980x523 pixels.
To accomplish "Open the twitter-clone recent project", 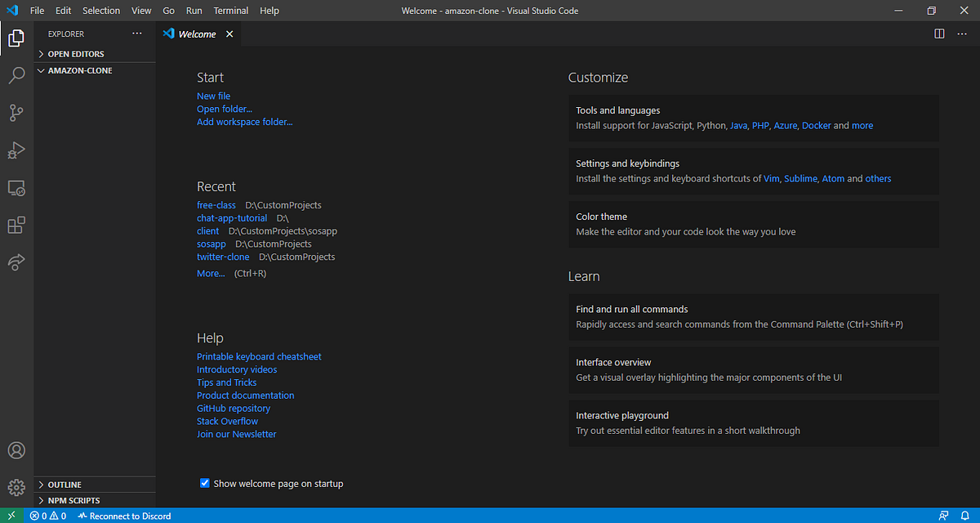I will (x=223, y=257).
